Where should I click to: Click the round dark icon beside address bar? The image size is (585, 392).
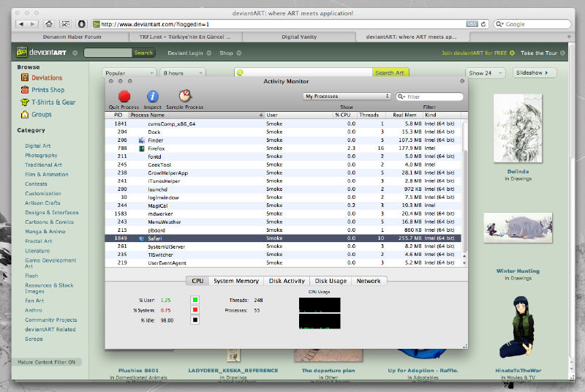coord(81,24)
